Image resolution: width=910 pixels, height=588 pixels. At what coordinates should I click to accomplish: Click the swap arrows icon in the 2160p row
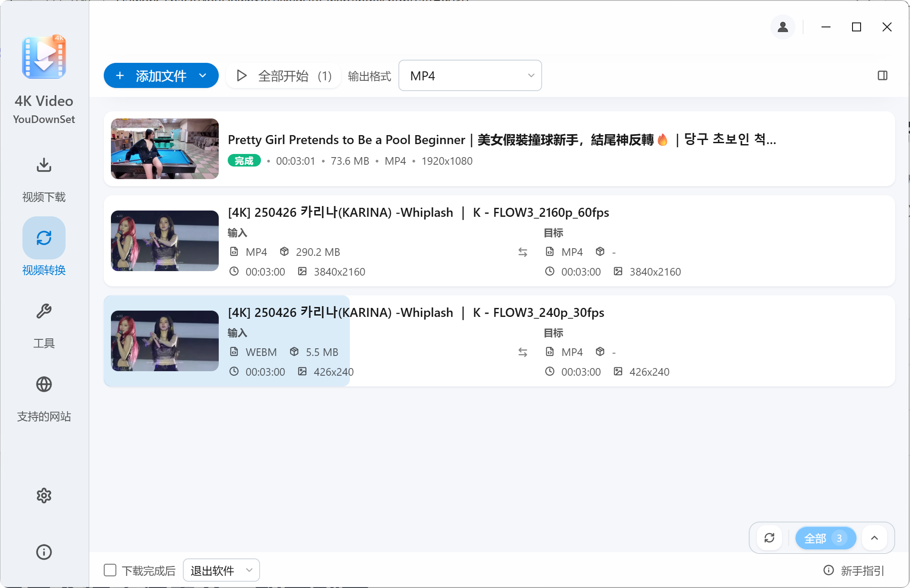(x=523, y=252)
